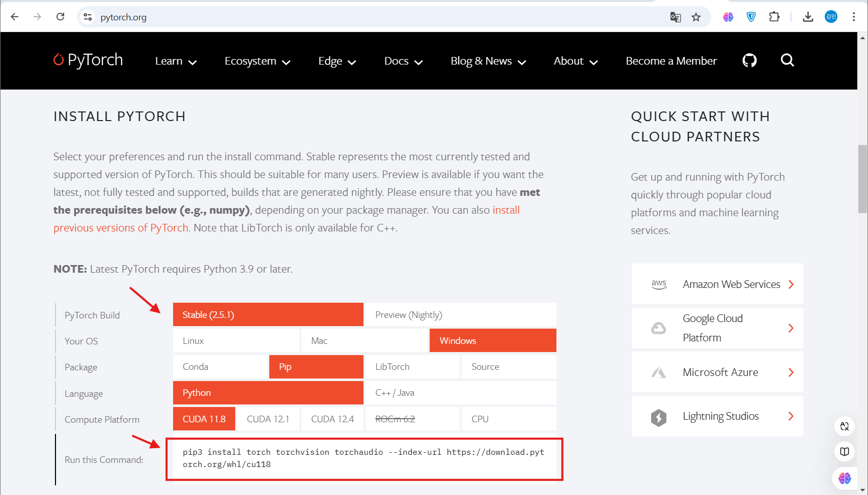The width and height of the screenshot is (868, 495).
Task: Click the AWS logo icon
Action: coord(659,284)
